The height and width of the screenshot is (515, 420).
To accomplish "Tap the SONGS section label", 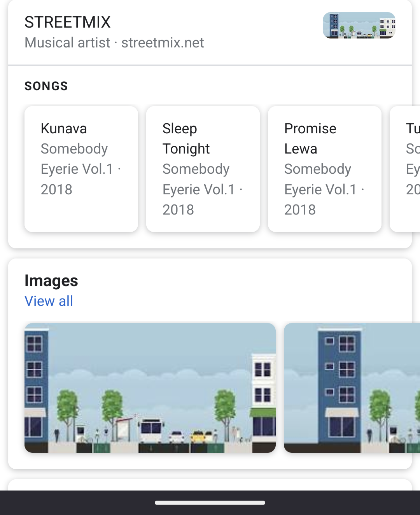I will [x=46, y=86].
